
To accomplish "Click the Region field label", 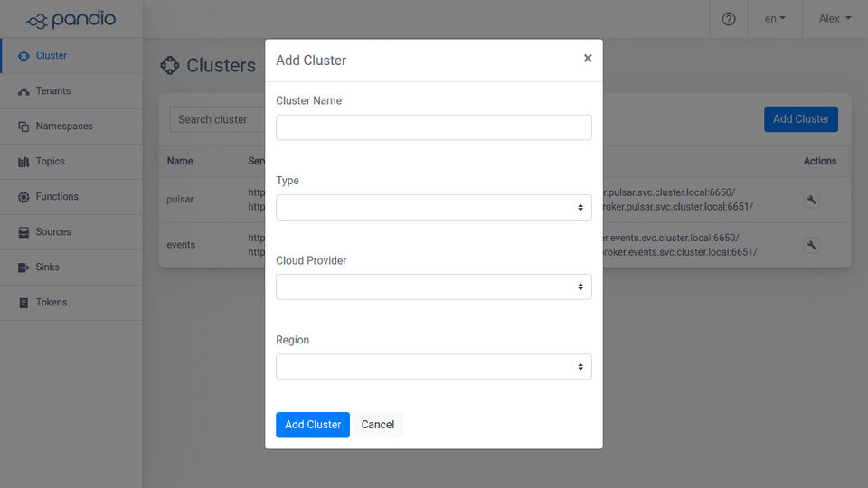I will pyautogui.click(x=292, y=340).
